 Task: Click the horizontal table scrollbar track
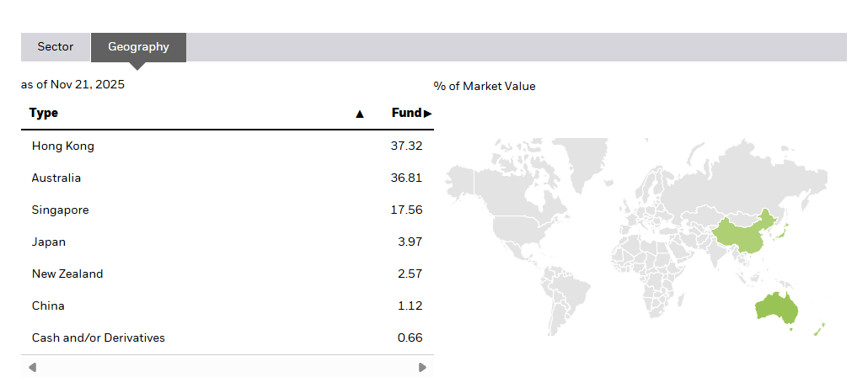coord(228,367)
